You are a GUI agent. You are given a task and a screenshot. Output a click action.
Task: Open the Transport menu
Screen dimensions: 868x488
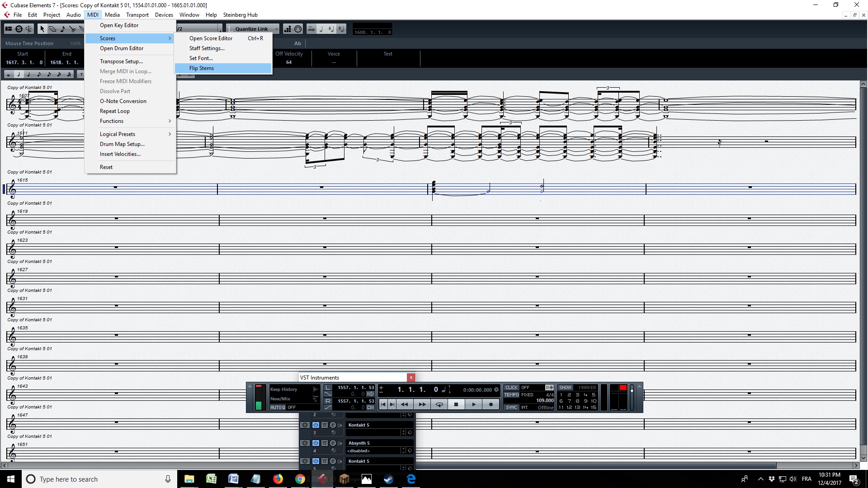[137, 14]
